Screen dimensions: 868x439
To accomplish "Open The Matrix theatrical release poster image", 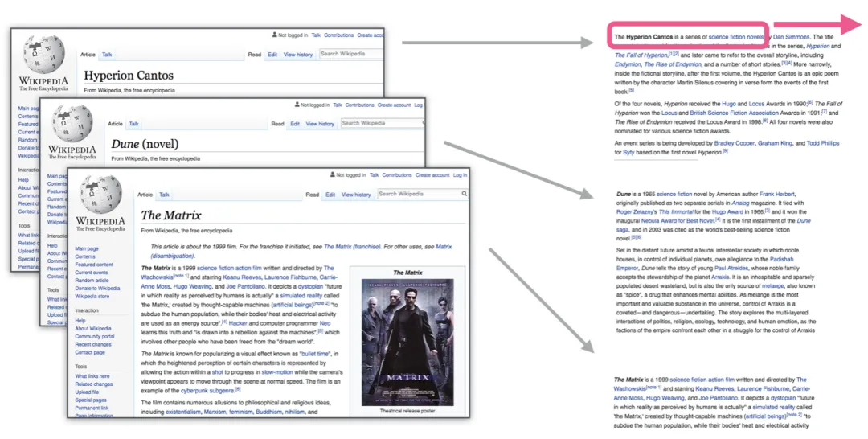I will (x=407, y=343).
